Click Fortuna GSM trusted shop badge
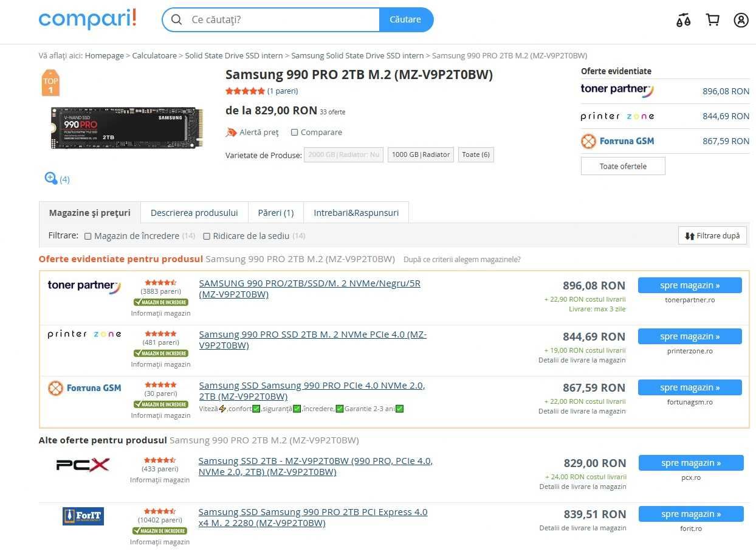This screenshot has width=756, height=551. point(160,404)
